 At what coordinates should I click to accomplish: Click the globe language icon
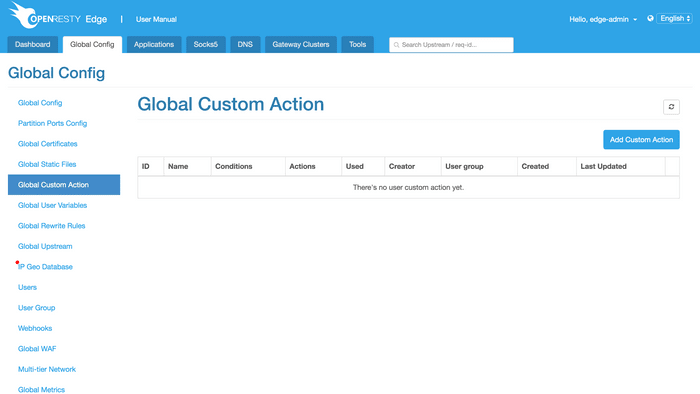[x=650, y=18]
